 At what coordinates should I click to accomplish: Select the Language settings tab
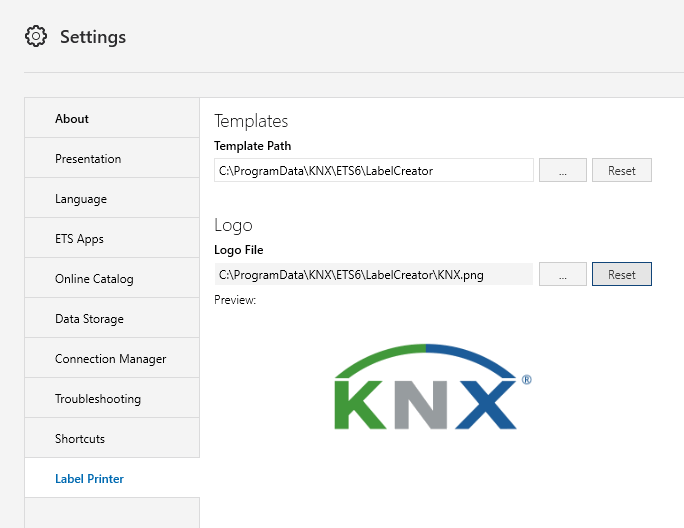[x=112, y=199]
